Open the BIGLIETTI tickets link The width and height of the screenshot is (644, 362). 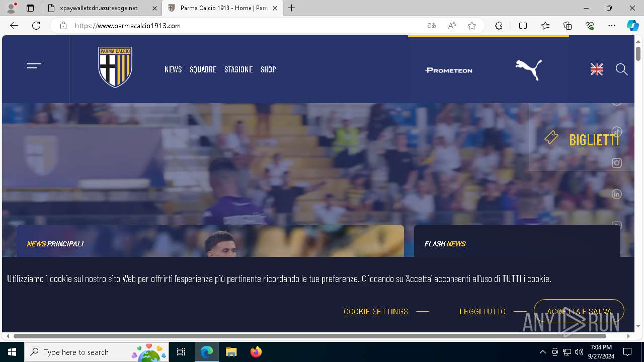coord(582,139)
